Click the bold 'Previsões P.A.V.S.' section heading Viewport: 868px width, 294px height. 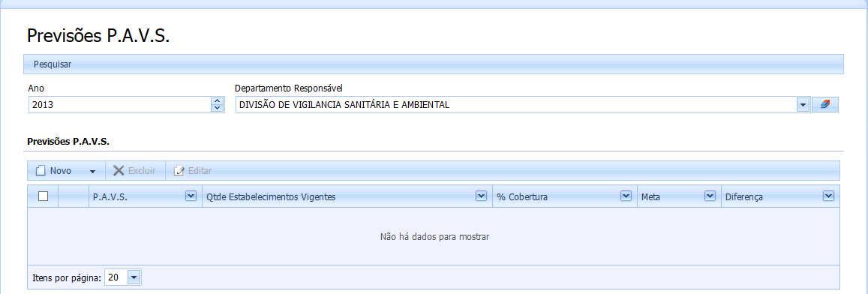click(x=68, y=141)
